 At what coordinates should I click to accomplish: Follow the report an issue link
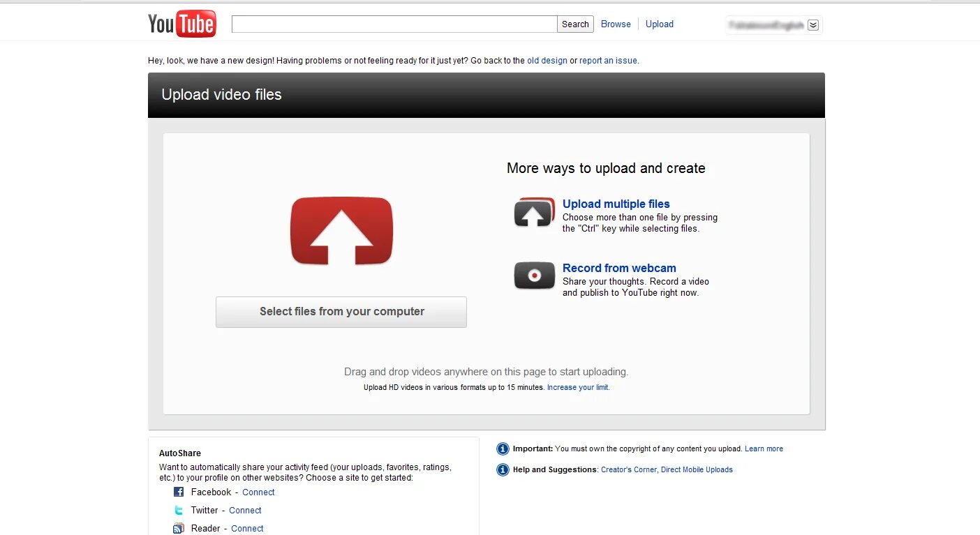608,61
